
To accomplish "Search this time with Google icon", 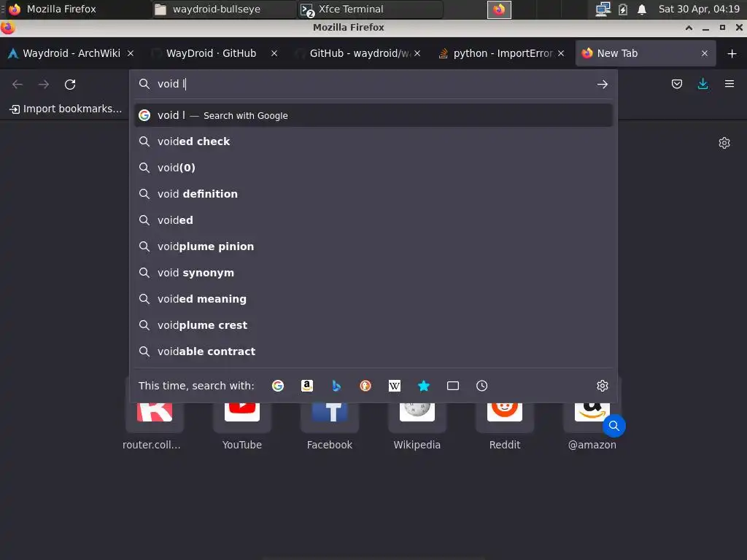I will [x=278, y=386].
